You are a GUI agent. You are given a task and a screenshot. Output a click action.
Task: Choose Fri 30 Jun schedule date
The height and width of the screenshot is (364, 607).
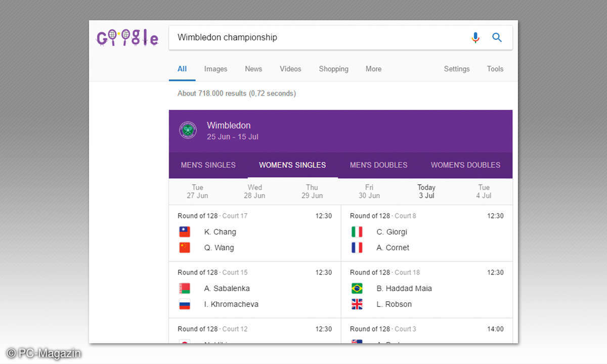(369, 192)
